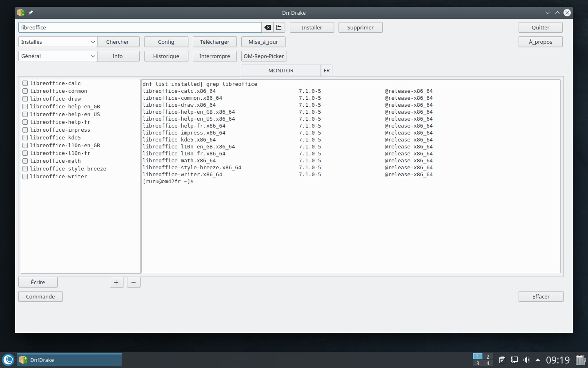Open the Installés filter dropdown
The width and height of the screenshot is (588, 368).
coord(58,42)
